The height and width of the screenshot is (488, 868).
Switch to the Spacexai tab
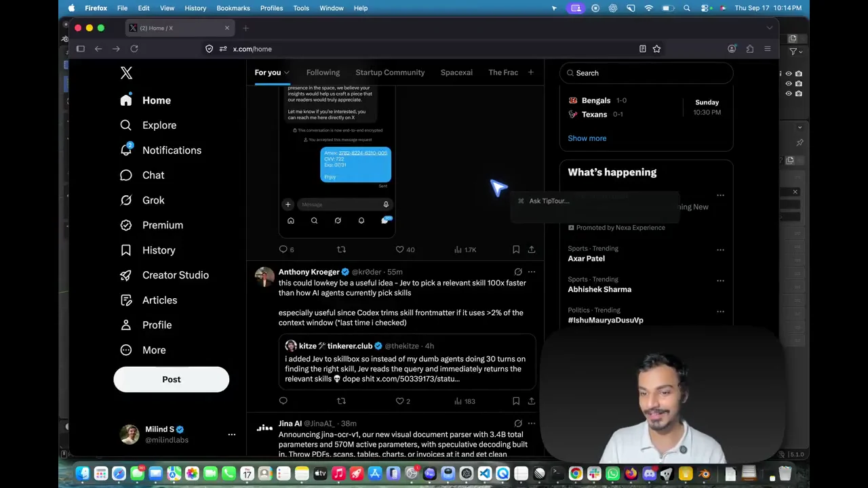click(x=456, y=73)
